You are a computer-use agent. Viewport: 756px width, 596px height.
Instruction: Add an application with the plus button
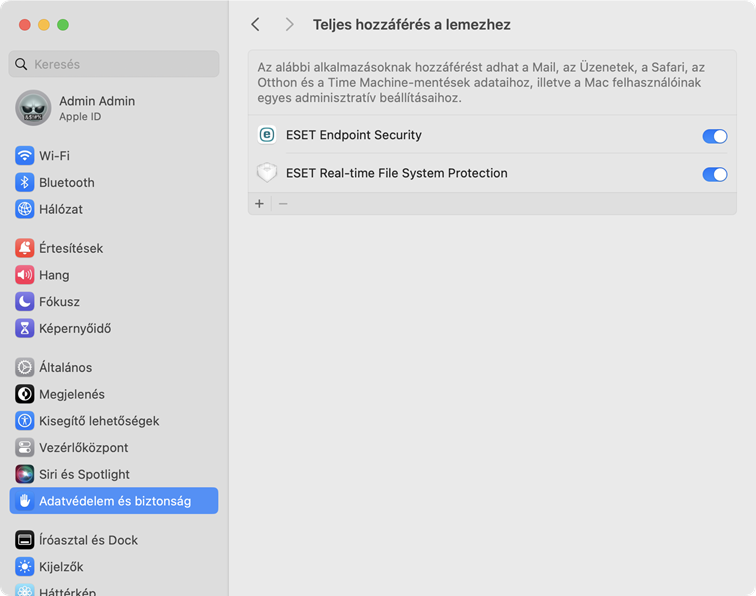(x=259, y=204)
